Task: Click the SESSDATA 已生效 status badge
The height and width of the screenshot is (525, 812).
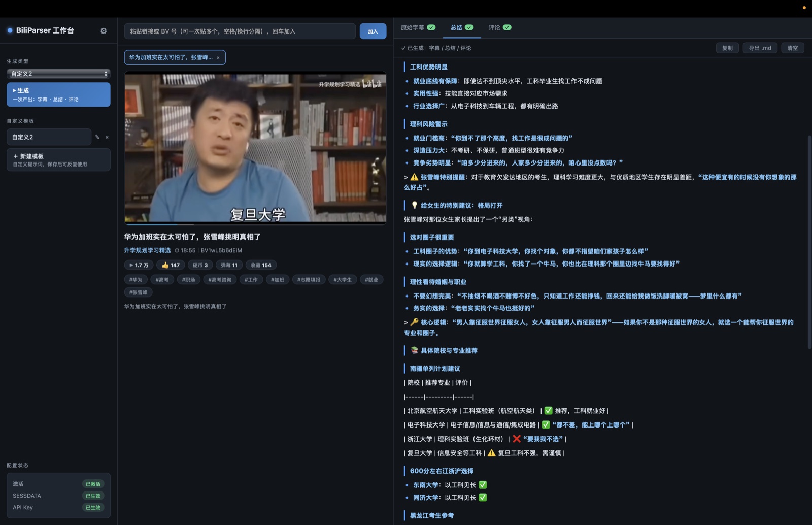Action: [93, 496]
